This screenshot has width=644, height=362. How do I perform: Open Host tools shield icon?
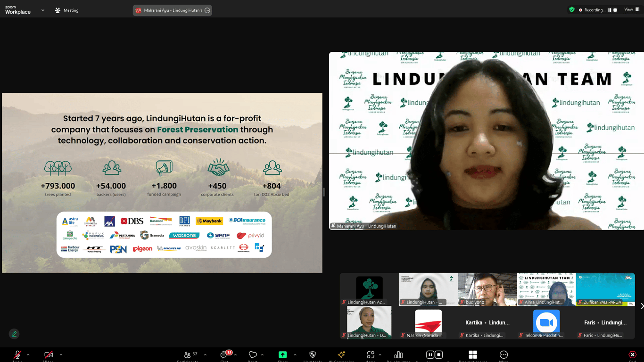point(312,355)
